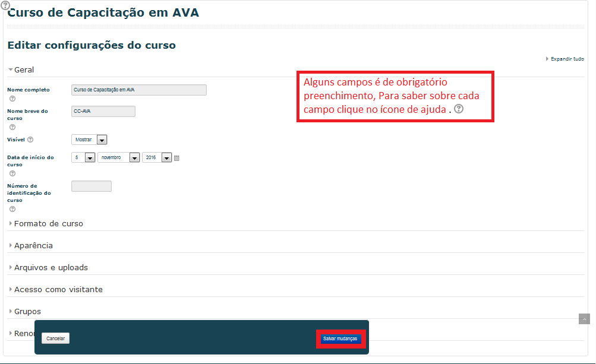Open help icon next to Visível
Screen dimensions: 596x364
click(x=30, y=140)
